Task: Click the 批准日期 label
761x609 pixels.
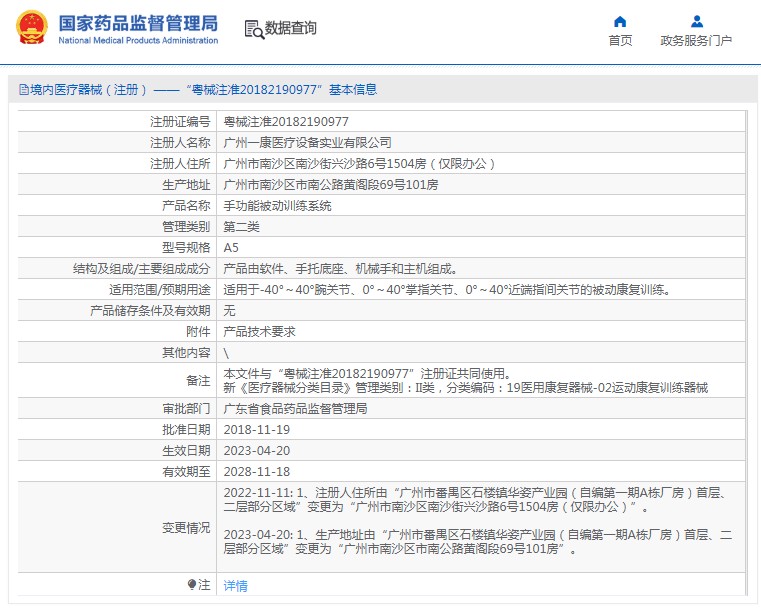Action: 186,429
